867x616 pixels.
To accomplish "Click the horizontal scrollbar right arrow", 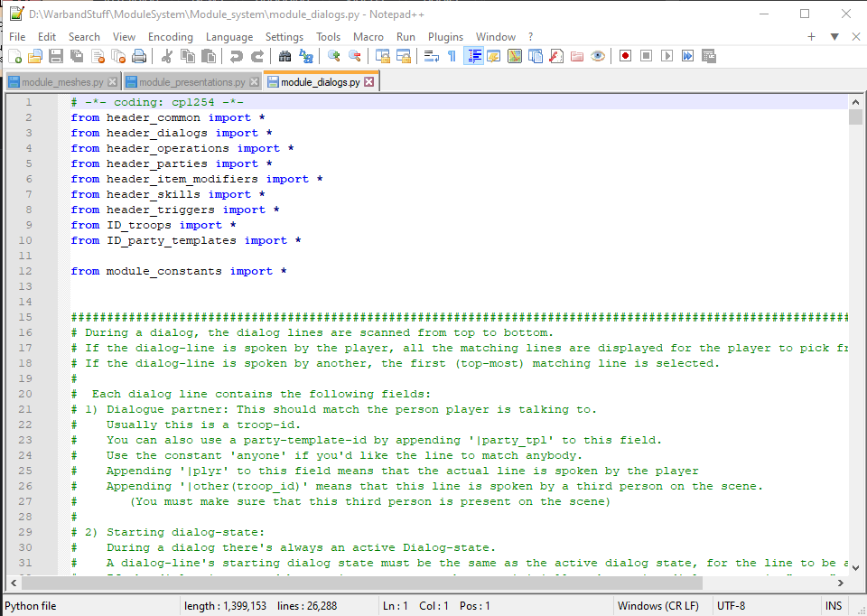I will click(841, 583).
